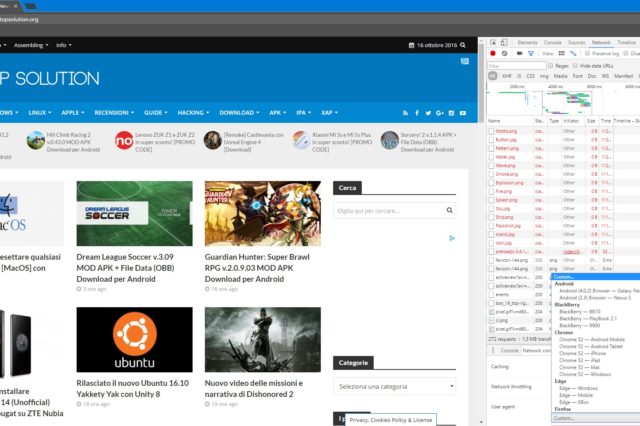640x426 pixels.
Task: Check the Regex filter checkbox
Action: click(550, 65)
